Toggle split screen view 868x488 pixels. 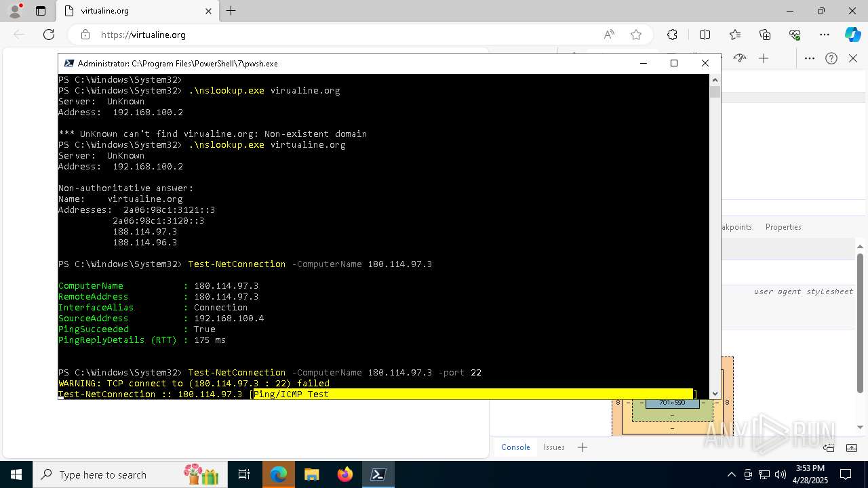705,35
